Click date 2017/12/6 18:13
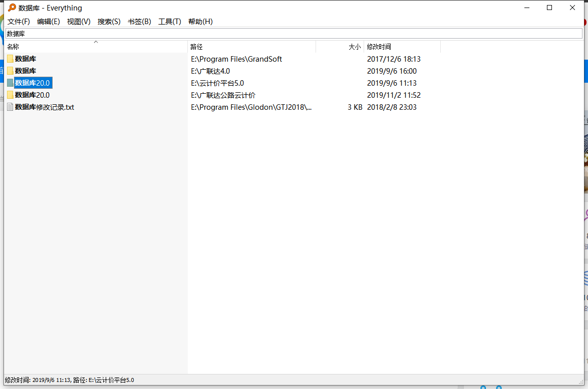 coord(394,59)
